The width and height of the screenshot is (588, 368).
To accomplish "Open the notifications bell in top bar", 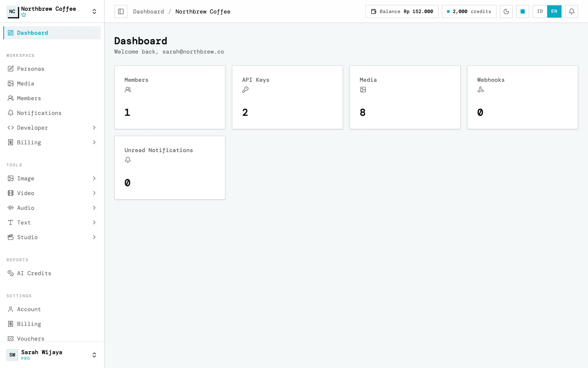I will 571,11.
